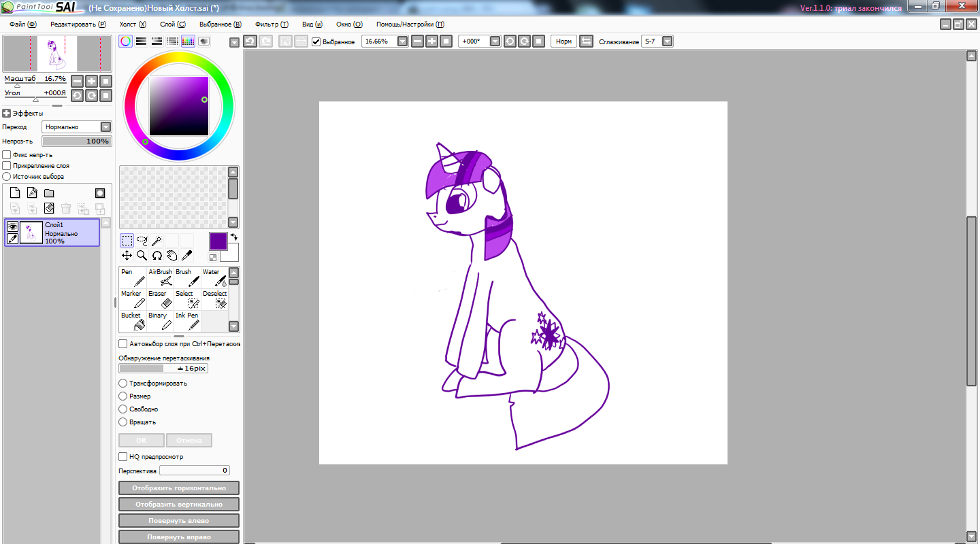The width and height of the screenshot is (980, 544).
Task: Create a new normal layer
Action: [15, 193]
